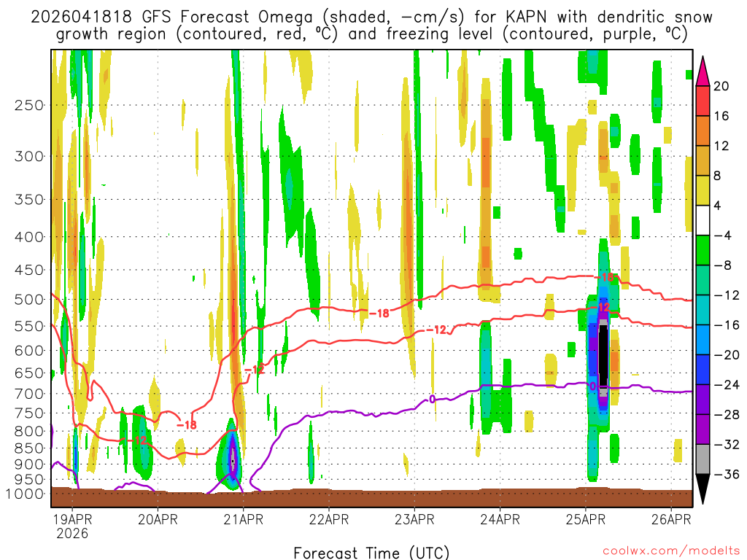Screen dimensions: 747x560
Task: Click the 1000 pressure level label
Action: 25,494
